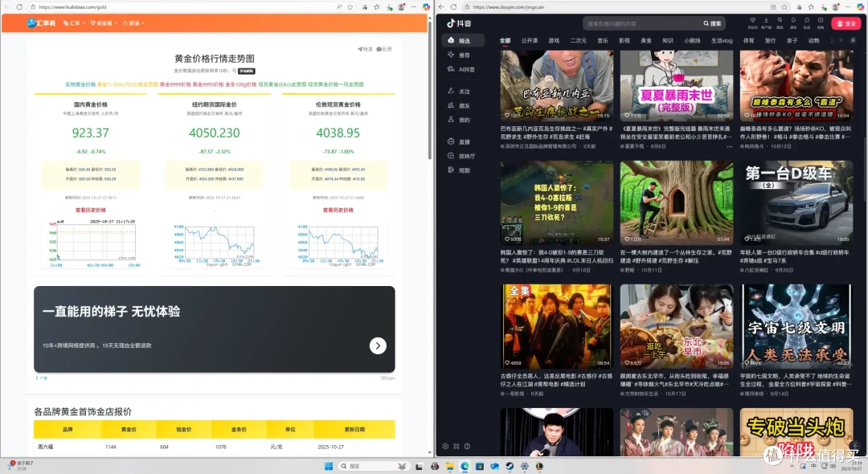Show hidden system tray icons
Image resolution: width=868 pixels, height=474 pixels.
coord(793,466)
